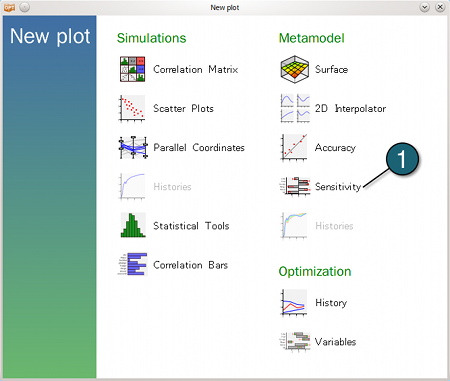Click the Sensitivity label

(x=338, y=187)
